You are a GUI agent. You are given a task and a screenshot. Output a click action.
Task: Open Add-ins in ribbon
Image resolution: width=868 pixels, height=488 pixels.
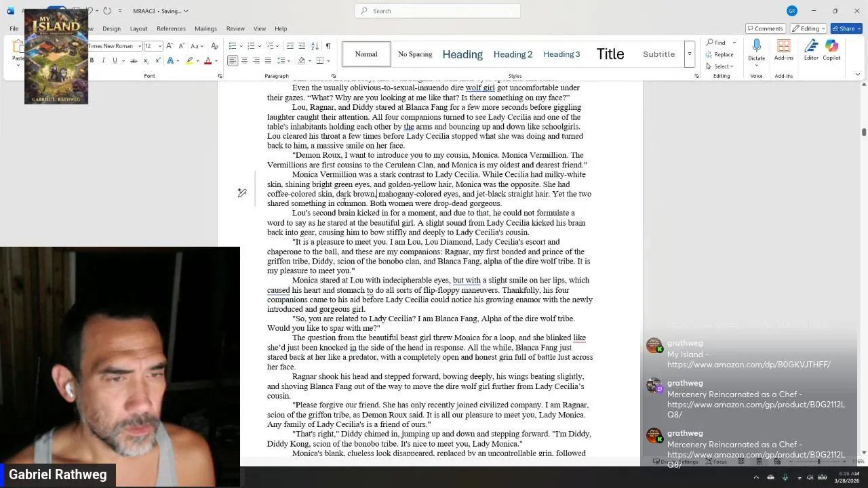point(783,50)
